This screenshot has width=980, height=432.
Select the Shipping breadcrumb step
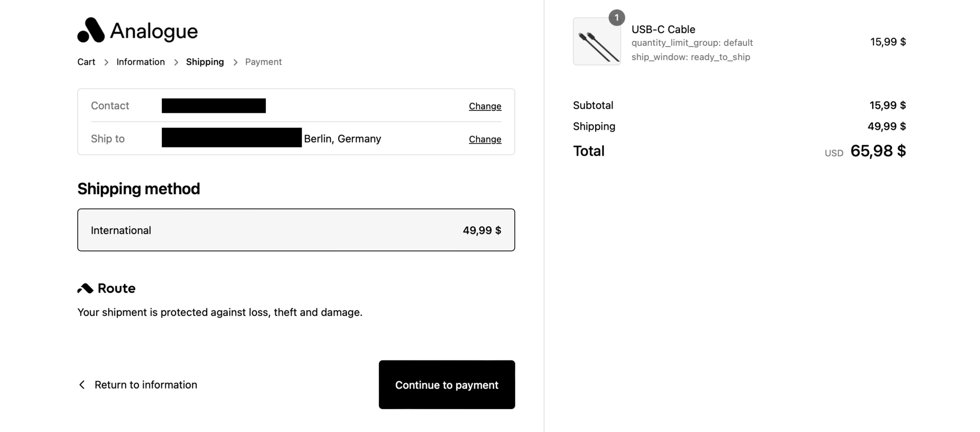[205, 62]
